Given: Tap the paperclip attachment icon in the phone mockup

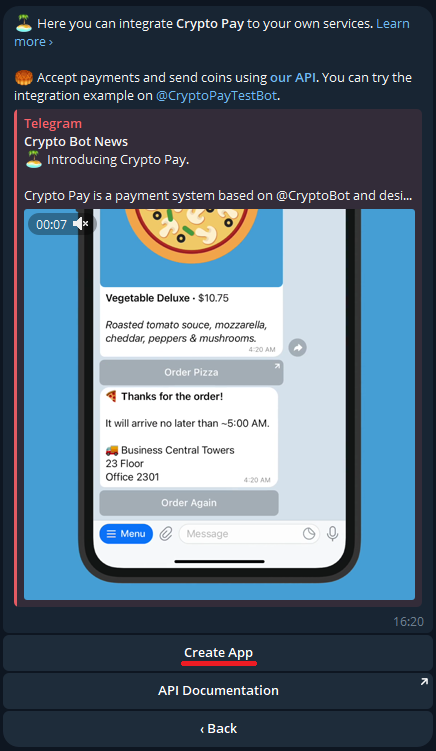Looking at the screenshot, I should [166, 534].
